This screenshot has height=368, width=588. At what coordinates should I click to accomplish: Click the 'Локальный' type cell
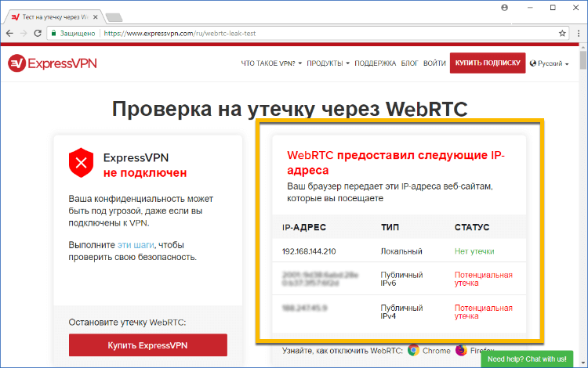pos(401,251)
